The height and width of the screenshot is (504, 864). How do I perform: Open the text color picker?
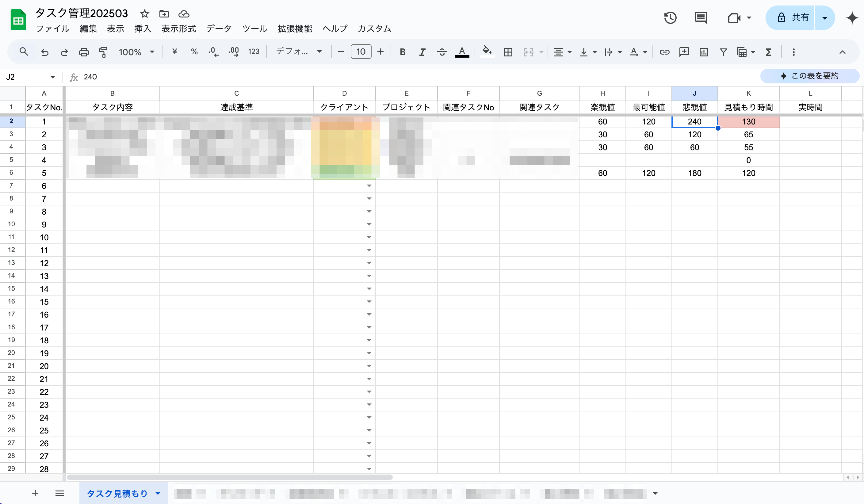tap(462, 52)
